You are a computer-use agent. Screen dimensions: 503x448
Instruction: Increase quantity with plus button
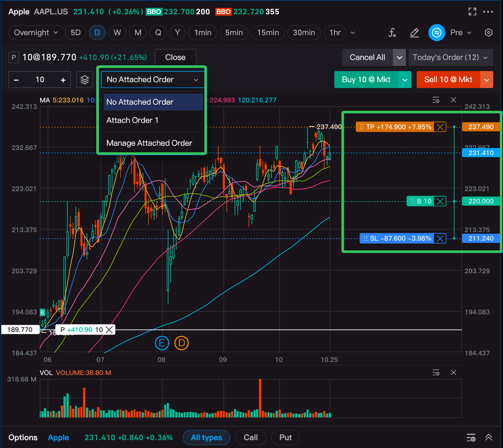[63, 80]
